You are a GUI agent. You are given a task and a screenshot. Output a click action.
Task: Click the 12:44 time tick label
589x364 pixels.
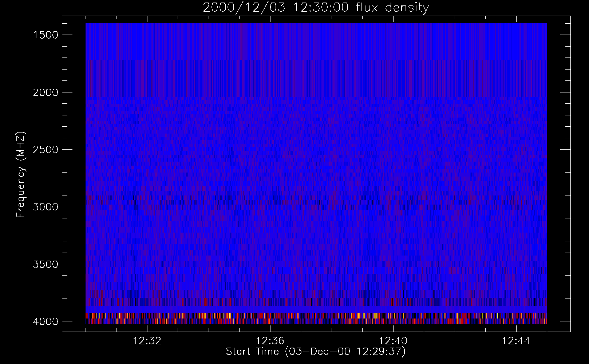[516, 341]
